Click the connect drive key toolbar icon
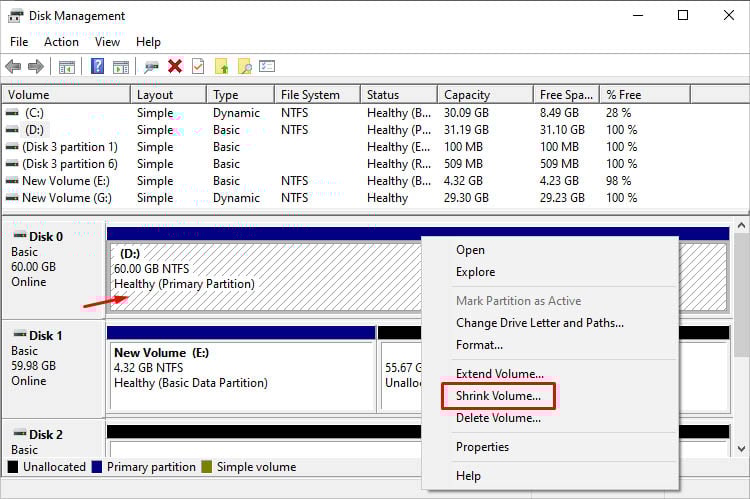Screen dimensions: 750x499 tap(151, 66)
